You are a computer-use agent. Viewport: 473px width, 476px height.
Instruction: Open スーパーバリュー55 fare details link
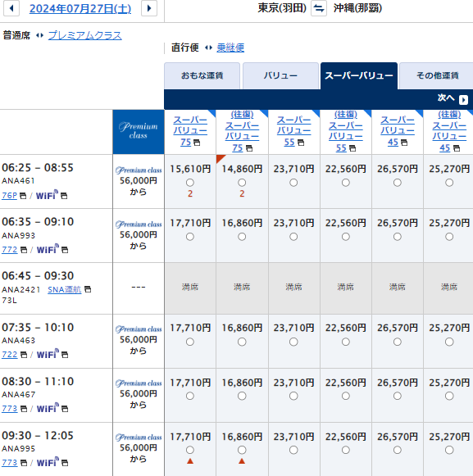pos(293,131)
